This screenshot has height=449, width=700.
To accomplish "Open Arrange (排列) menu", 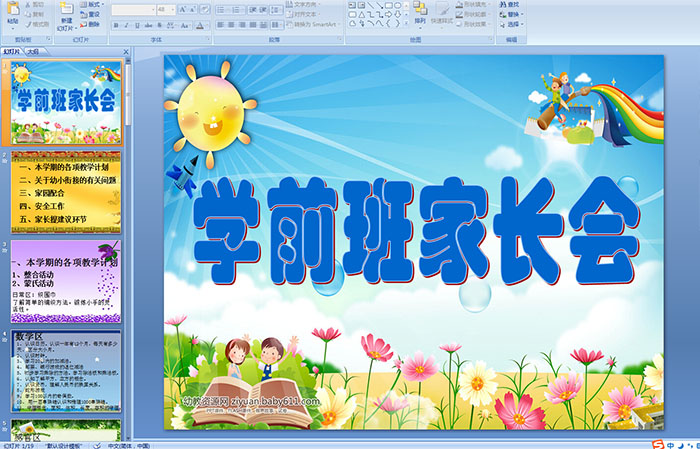I will 420,13.
